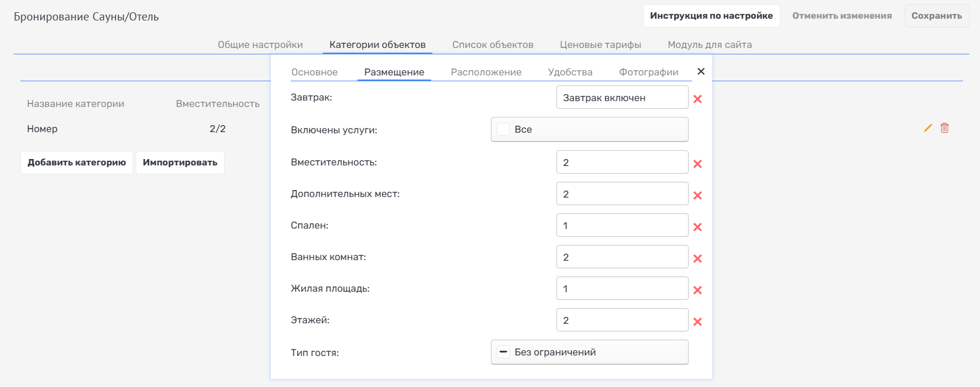Open the Завтрак включен dropdown

(623, 98)
